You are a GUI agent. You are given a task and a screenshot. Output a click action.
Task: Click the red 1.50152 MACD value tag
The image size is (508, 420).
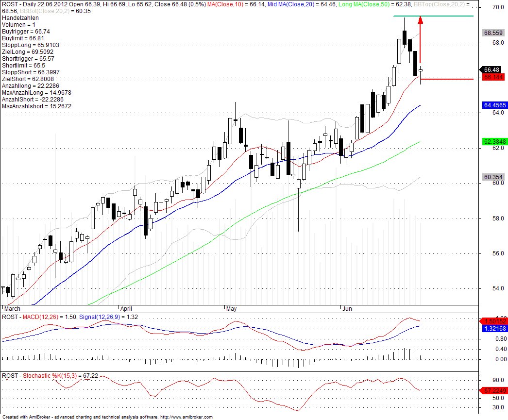coord(494,321)
